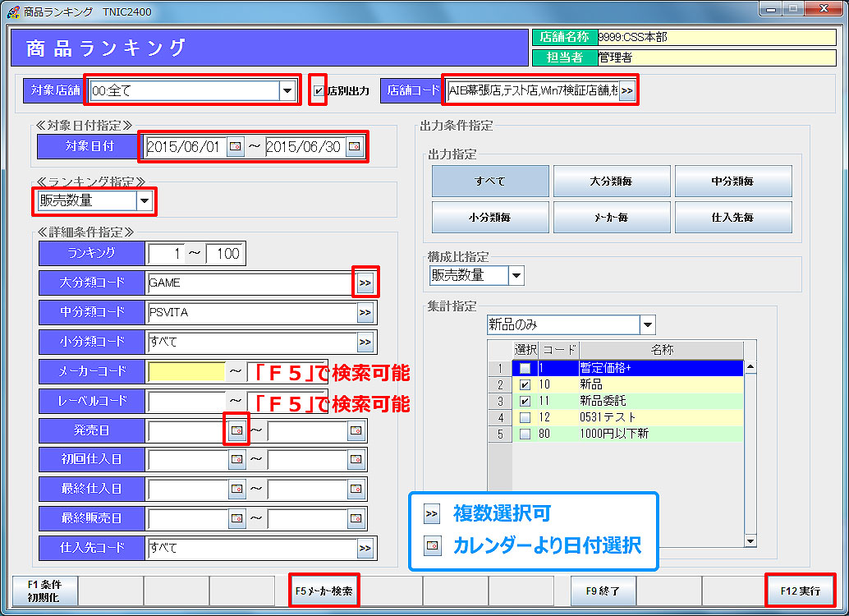This screenshot has width=849, height=616.
Task: Open calendar for 対象日付 start date
Action: [236, 147]
